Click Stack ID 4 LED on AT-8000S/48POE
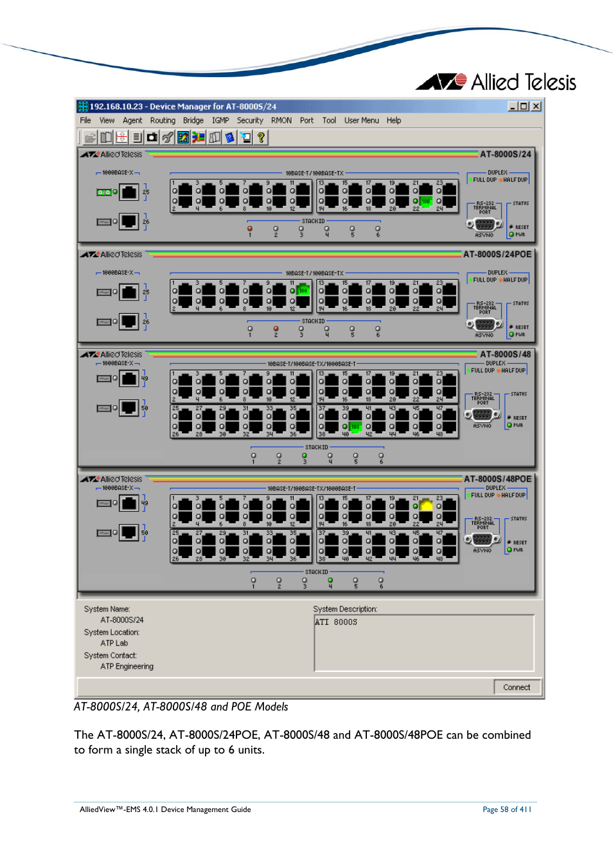Viewport: 613px width, 868px height. coord(330,580)
